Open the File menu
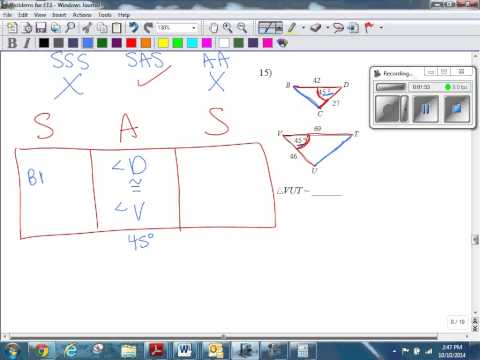 [x=7, y=15]
